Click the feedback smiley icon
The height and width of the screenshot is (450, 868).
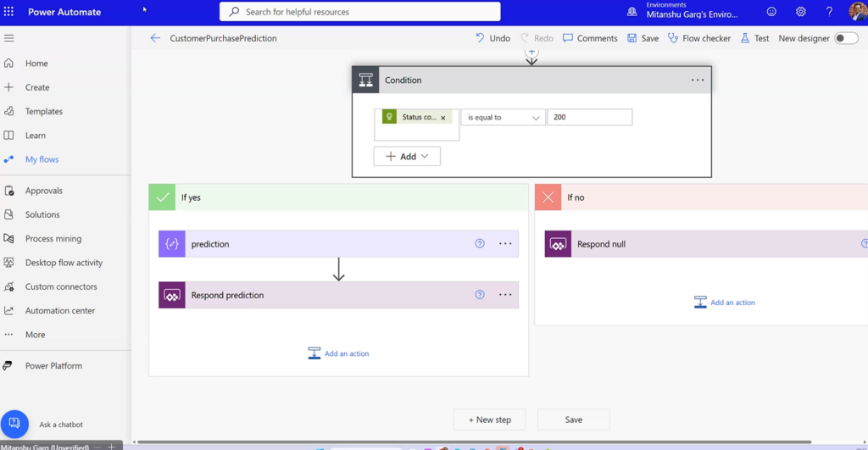coord(771,12)
